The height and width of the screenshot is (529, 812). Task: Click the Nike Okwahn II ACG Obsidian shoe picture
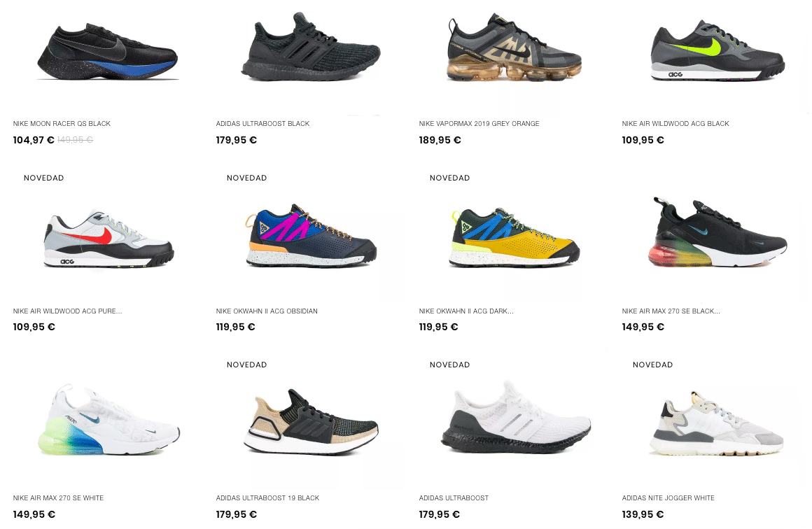pos(311,236)
